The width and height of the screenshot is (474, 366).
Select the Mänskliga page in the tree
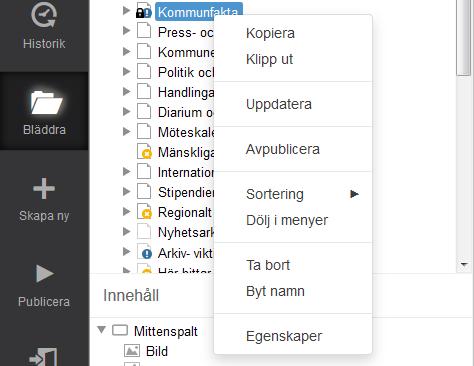[x=186, y=152]
